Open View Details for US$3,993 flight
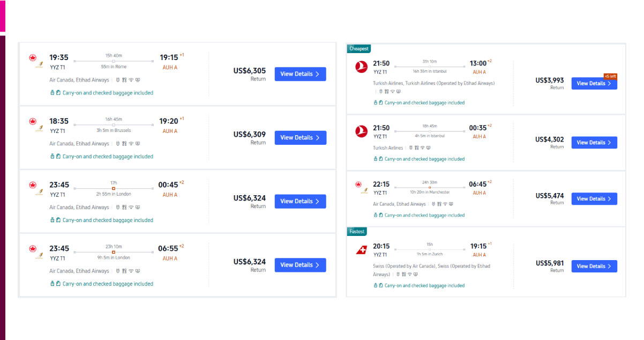644x340 pixels. click(x=594, y=84)
